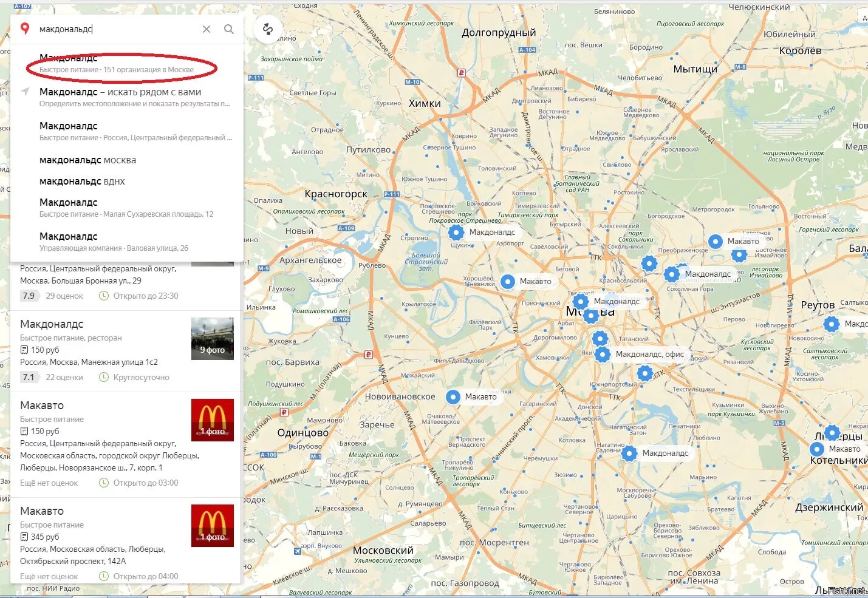Click the 'Красногорск' city label on map
The image size is (868, 598).
tap(336, 194)
